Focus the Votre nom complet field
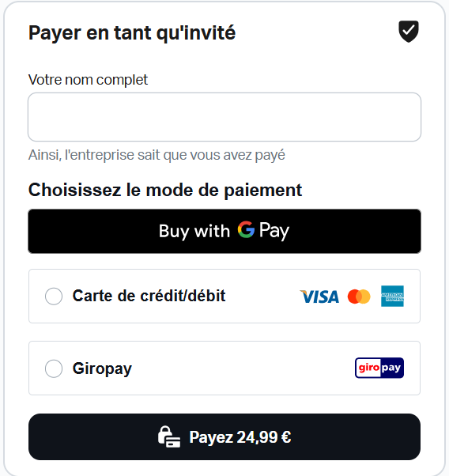This screenshot has width=449, height=476. point(224,117)
